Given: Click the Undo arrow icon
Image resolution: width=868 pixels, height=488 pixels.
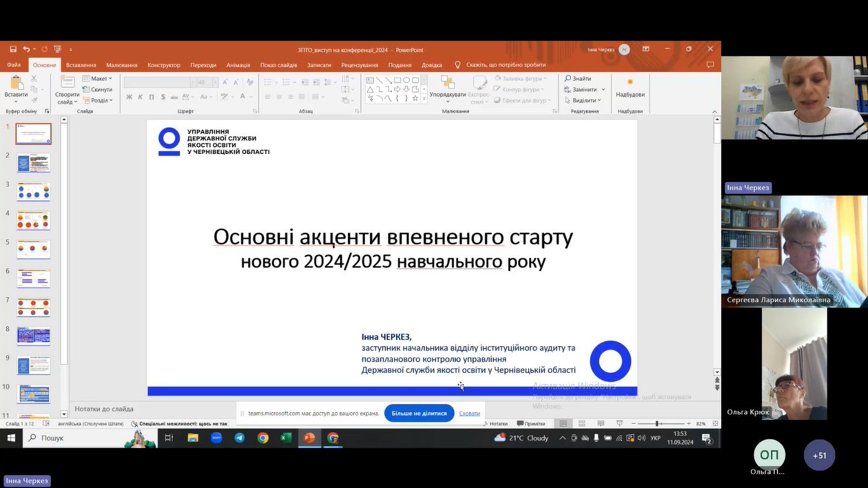Looking at the screenshot, I should 26,50.
